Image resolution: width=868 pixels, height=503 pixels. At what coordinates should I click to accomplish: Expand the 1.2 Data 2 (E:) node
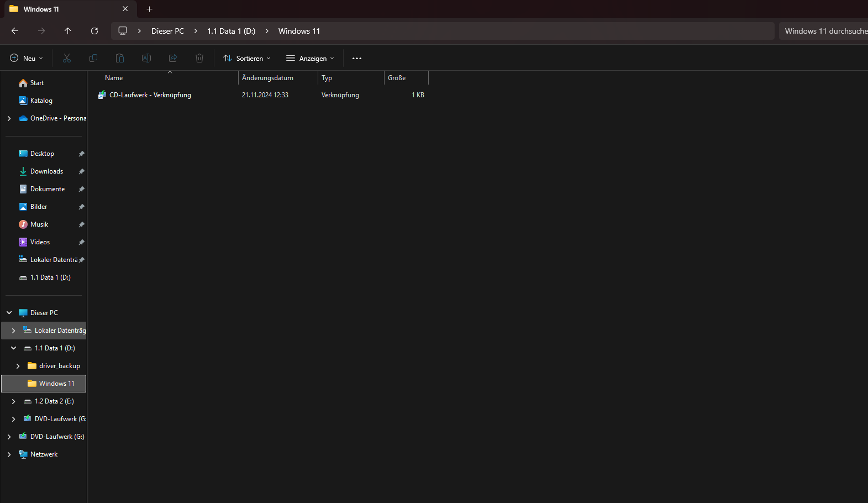(x=13, y=401)
